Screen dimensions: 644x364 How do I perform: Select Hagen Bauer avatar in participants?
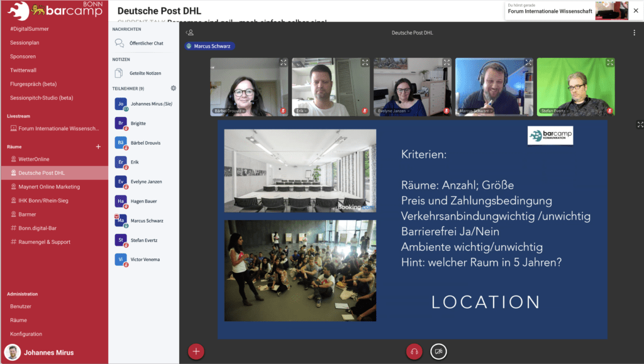[x=121, y=201]
